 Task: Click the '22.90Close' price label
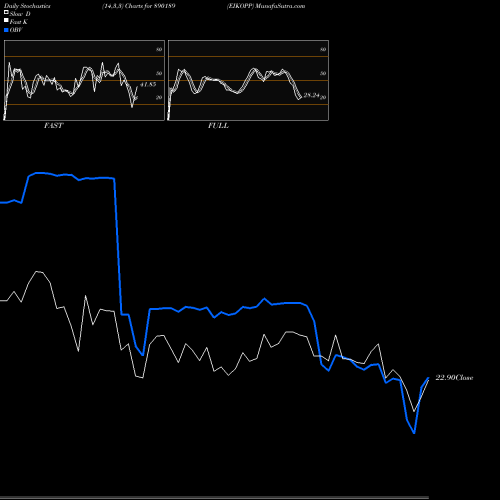click(x=454, y=378)
